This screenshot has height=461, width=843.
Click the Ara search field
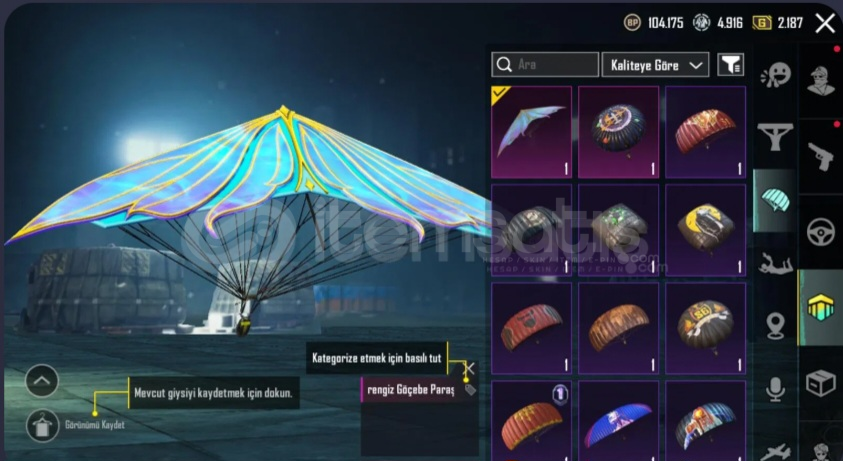point(545,65)
